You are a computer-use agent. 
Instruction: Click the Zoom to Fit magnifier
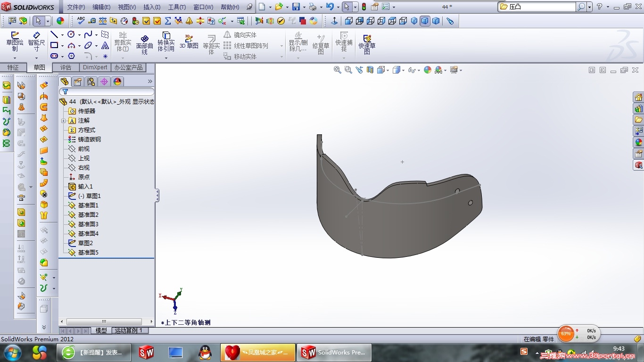pyautogui.click(x=338, y=70)
